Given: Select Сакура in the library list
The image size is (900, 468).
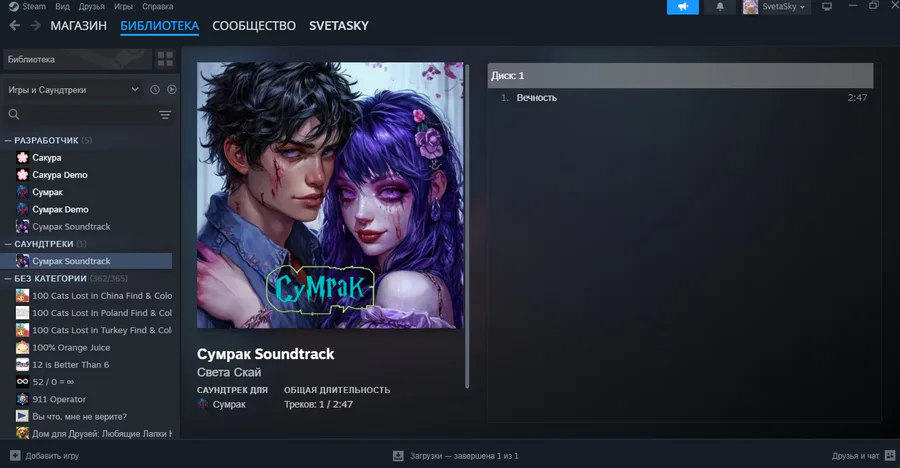Looking at the screenshot, I should click(46, 157).
